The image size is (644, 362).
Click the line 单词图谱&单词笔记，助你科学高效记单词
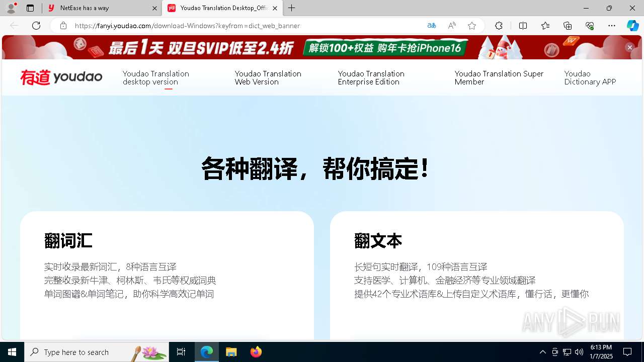129,294
